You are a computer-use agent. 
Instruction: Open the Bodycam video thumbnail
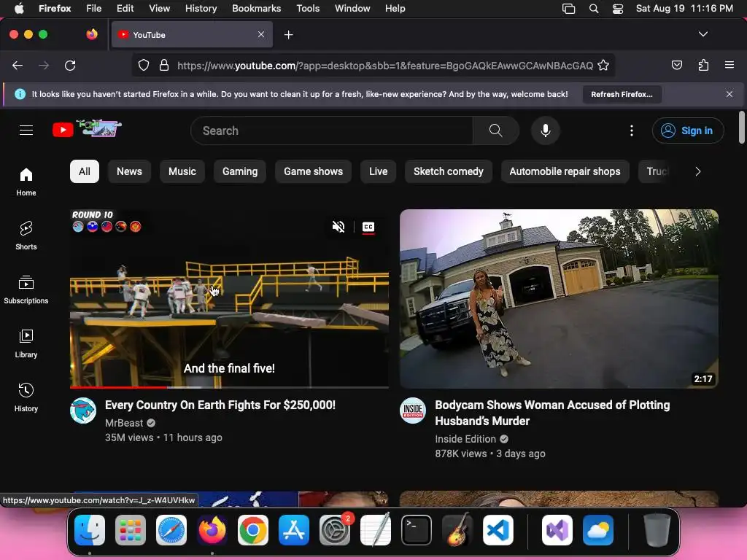[559, 298]
